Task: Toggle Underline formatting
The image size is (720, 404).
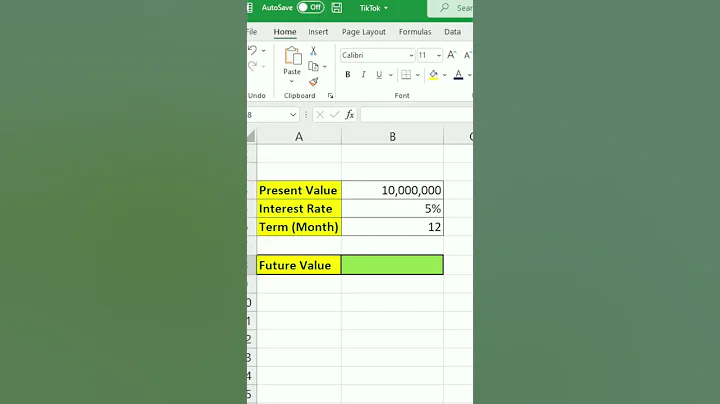Action: pyautogui.click(x=379, y=74)
